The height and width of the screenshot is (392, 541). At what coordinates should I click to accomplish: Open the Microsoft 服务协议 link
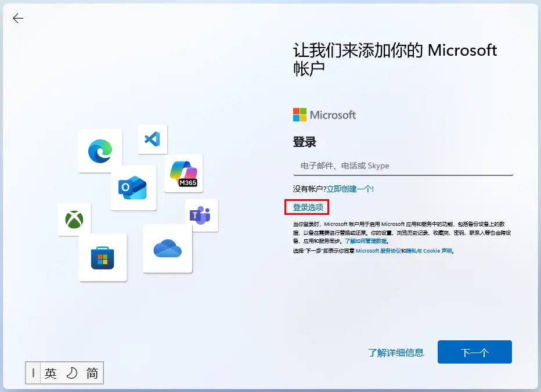[x=378, y=251]
